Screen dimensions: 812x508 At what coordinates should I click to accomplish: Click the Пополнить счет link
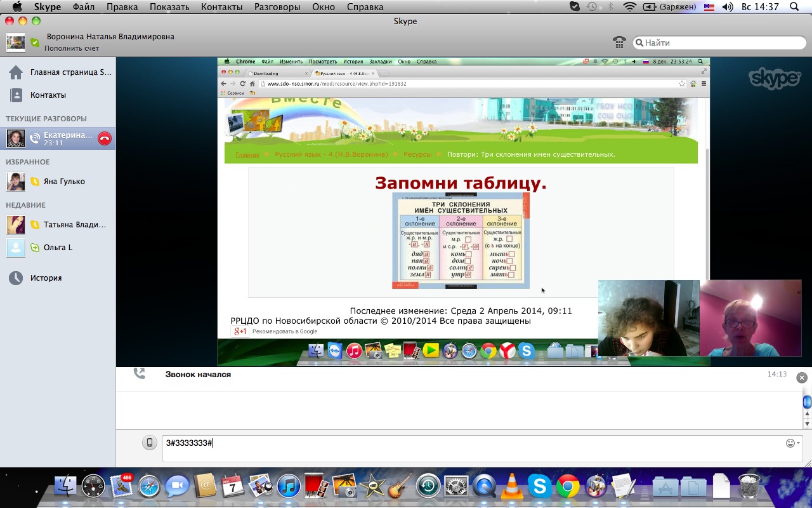71,48
